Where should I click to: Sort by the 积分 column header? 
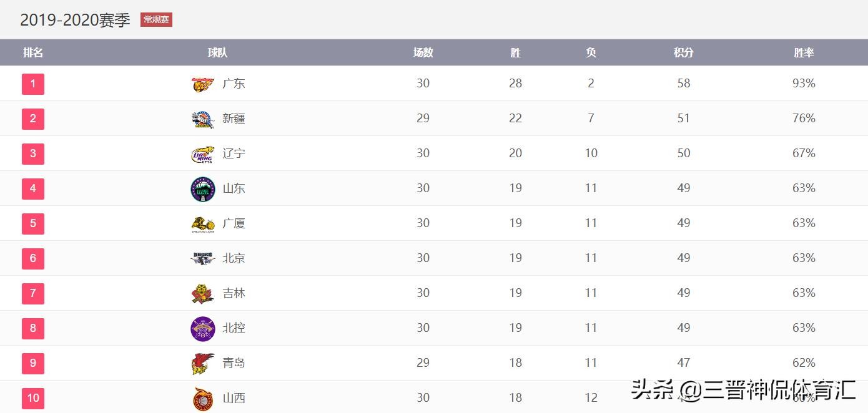point(684,53)
